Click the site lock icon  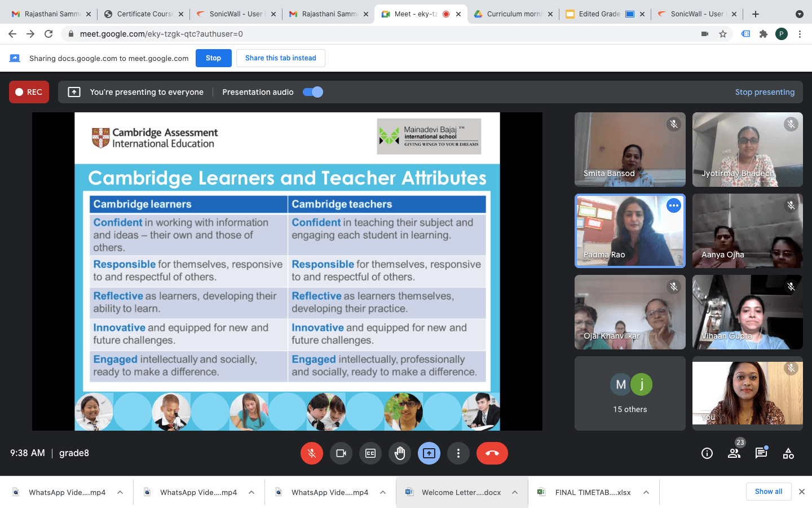coord(71,34)
